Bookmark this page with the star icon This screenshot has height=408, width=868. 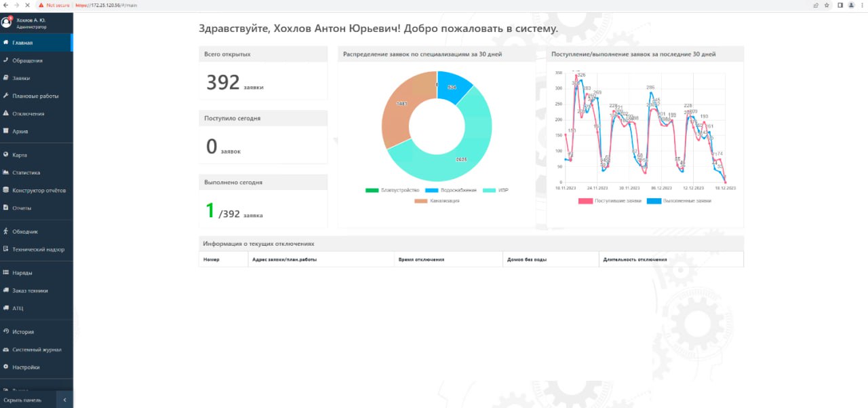pyautogui.click(x=827, y=5)
